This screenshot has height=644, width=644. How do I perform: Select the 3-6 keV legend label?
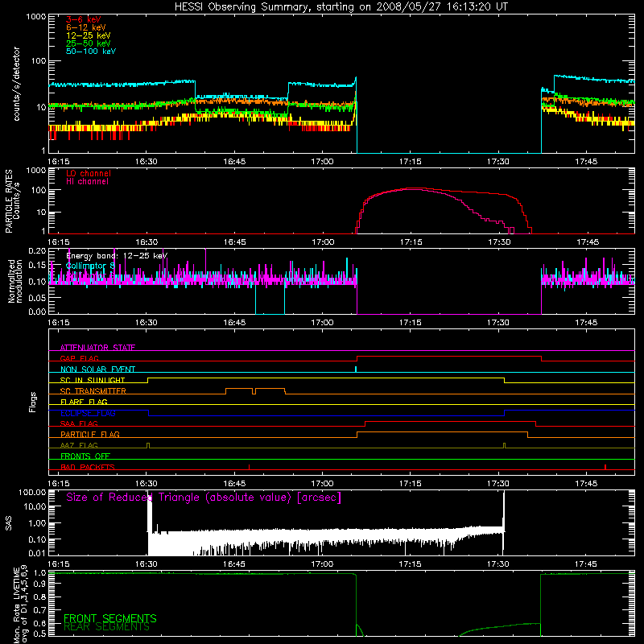coord(84,19)
